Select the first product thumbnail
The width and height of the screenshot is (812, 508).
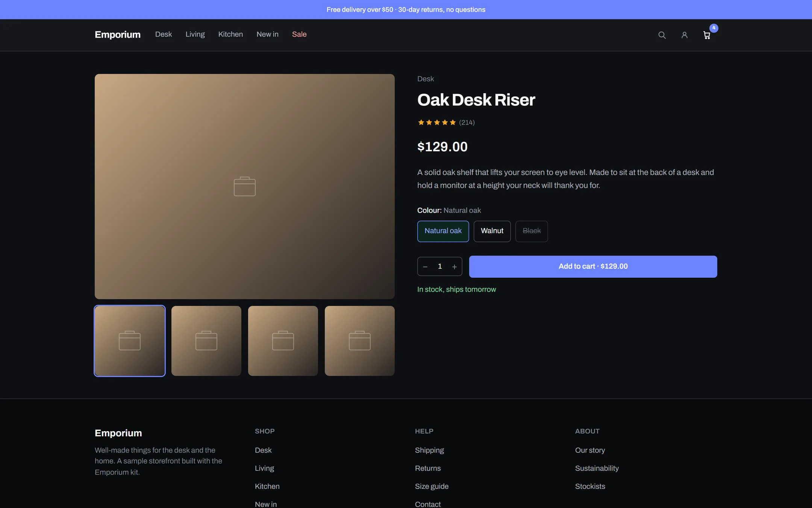pyautogui.click(x=130, y=341)
